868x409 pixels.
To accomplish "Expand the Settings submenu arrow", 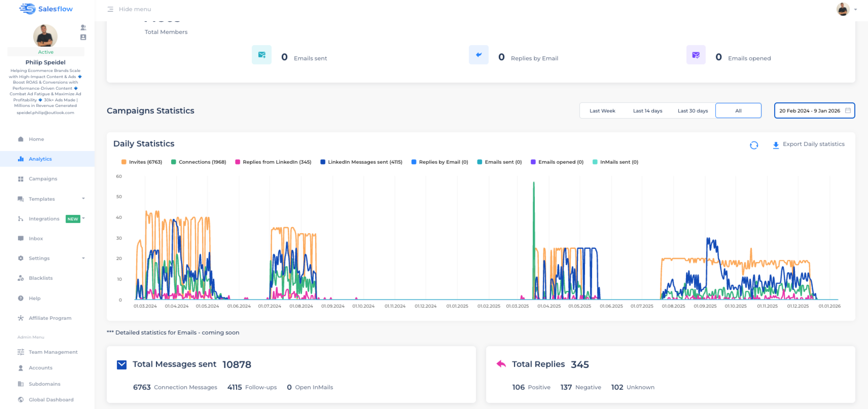I will point(83,258).
